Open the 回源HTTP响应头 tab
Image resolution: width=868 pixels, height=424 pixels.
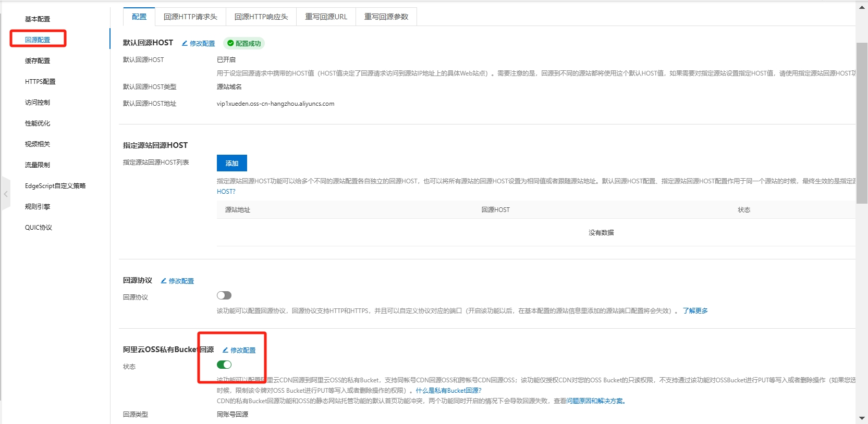[261, 17]
